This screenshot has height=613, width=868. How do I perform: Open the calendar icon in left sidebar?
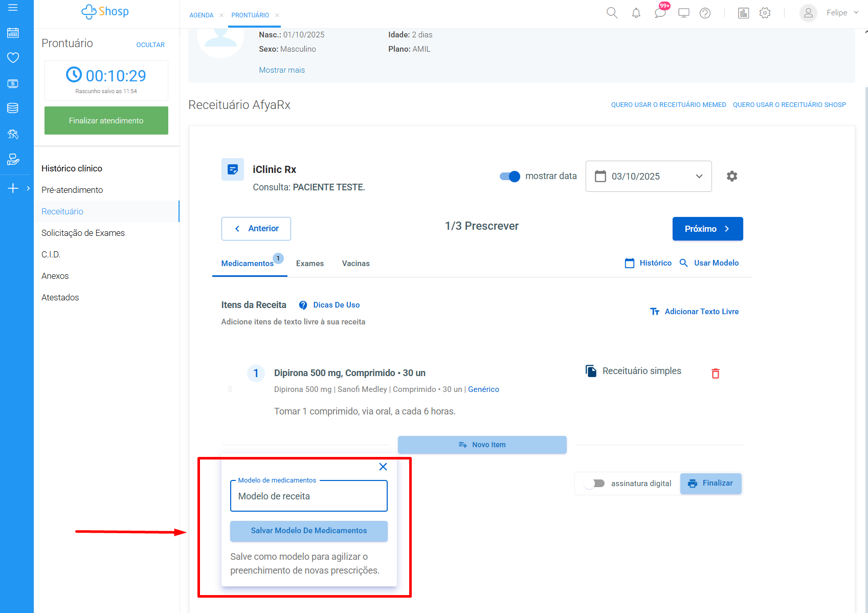pyautogui.click(x=13, y=33)
